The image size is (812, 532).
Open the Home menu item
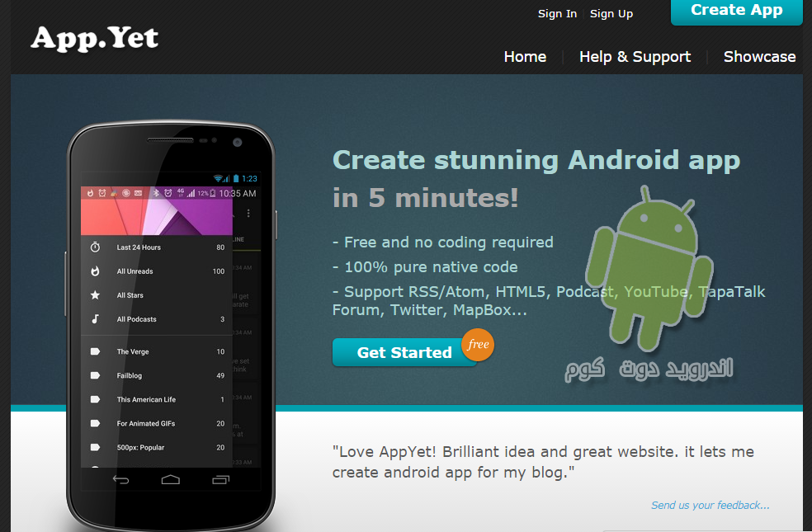[525, 56]
